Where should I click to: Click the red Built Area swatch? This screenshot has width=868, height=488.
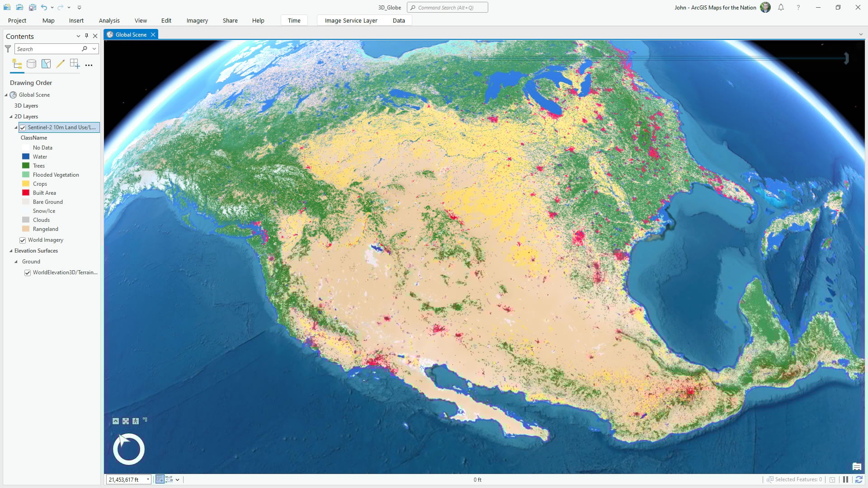pos(26,193)
